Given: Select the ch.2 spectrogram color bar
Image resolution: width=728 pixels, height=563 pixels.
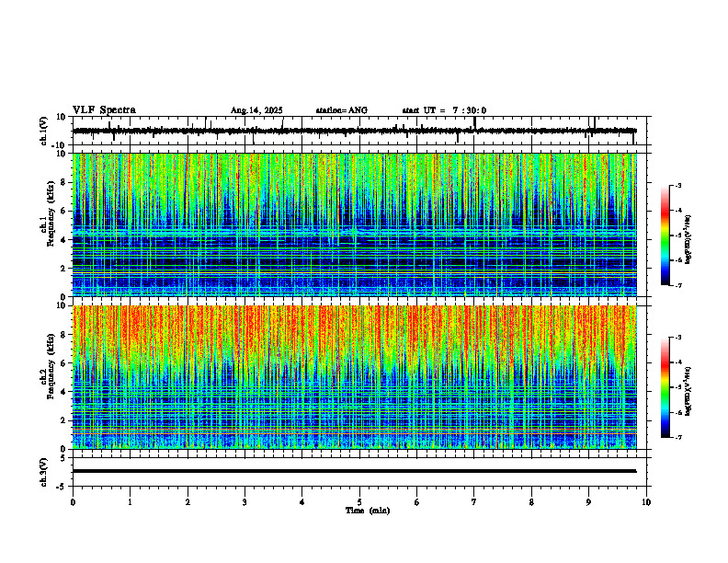Looking at the screenshot, I should click(665, 387).
